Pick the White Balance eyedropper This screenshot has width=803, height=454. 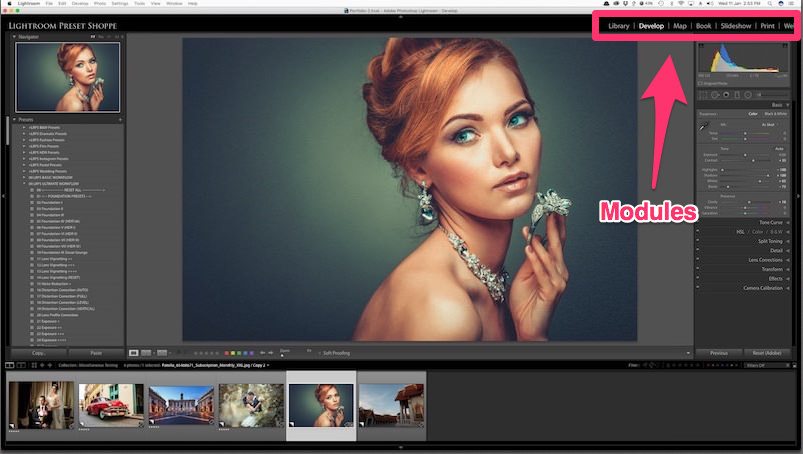[704, 126]
